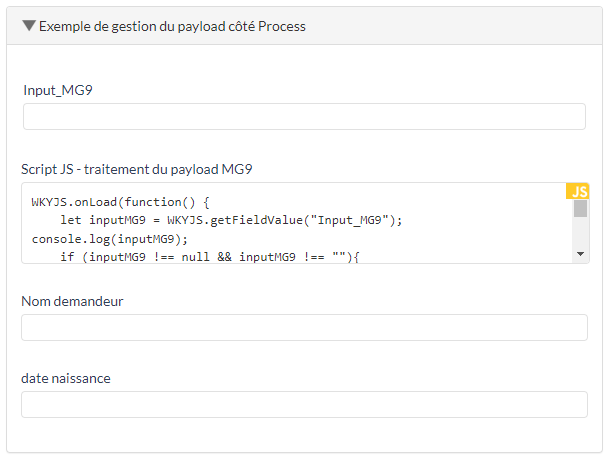Focus the date naissance text field
Image resolution: width=610 pixels, height=460 pixels.
point(304,405)
